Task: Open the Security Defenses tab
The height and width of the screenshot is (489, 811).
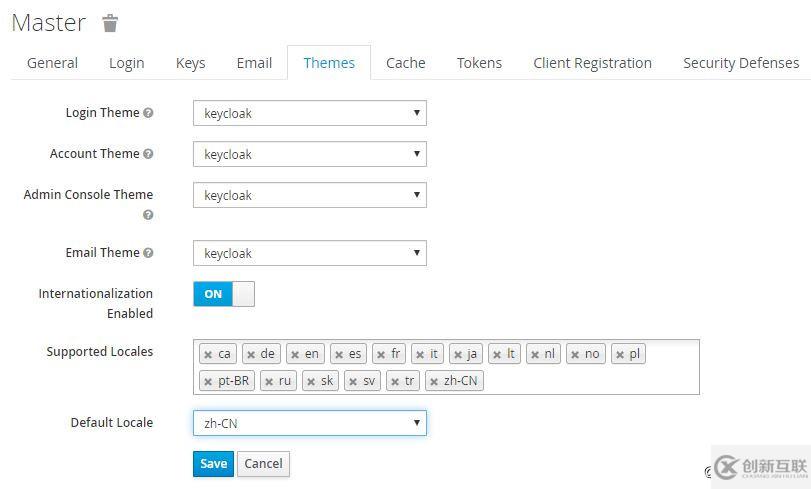Action: click(740, 63)
